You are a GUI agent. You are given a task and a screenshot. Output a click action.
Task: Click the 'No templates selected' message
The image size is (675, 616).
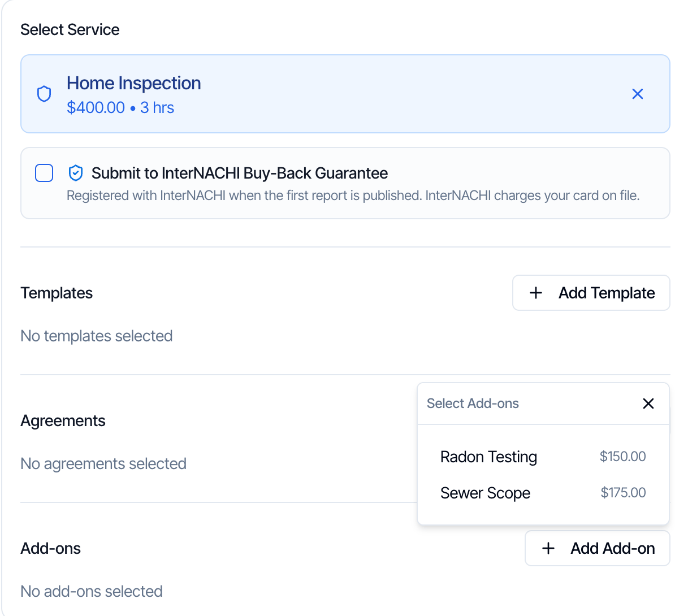pos(97,336)
